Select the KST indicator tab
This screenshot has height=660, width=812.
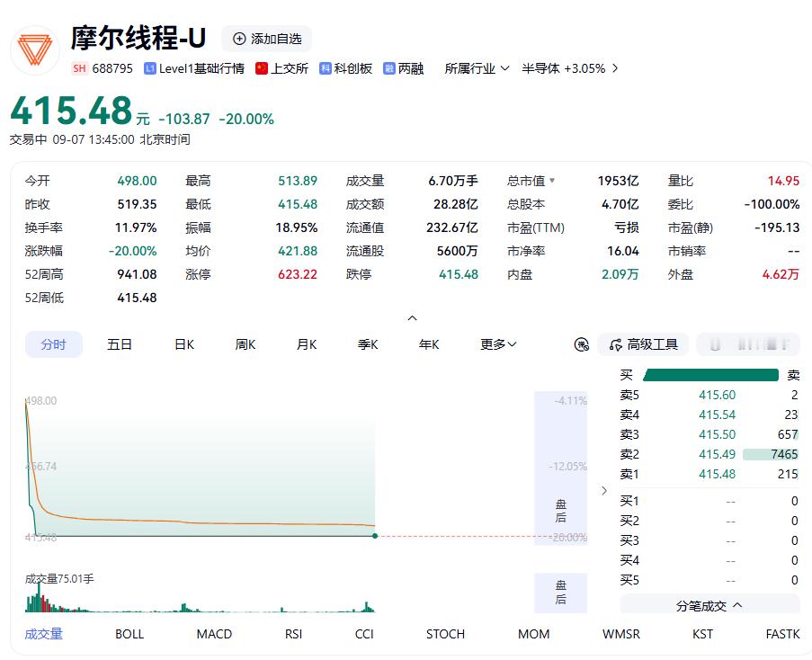click(702, 634)
